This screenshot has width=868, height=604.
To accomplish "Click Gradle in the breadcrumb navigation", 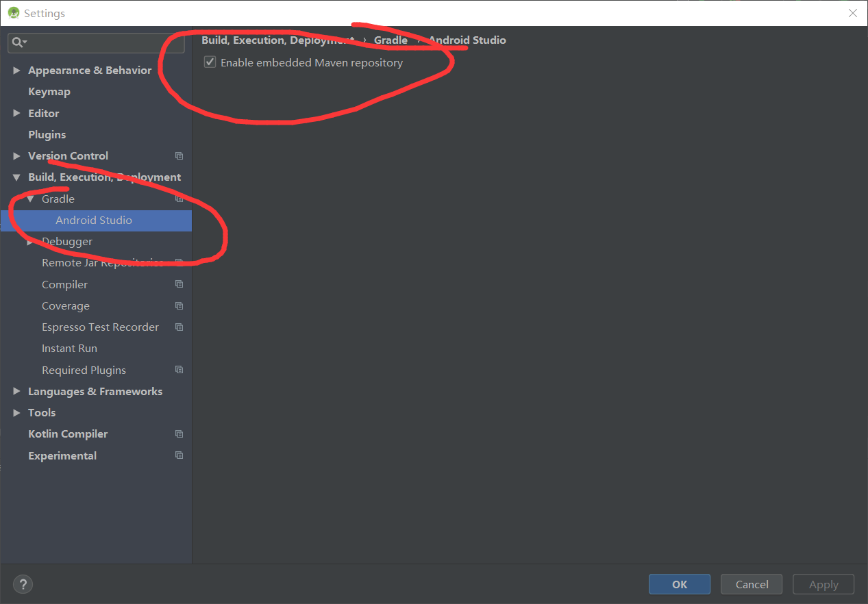I will tap(390, 40).
